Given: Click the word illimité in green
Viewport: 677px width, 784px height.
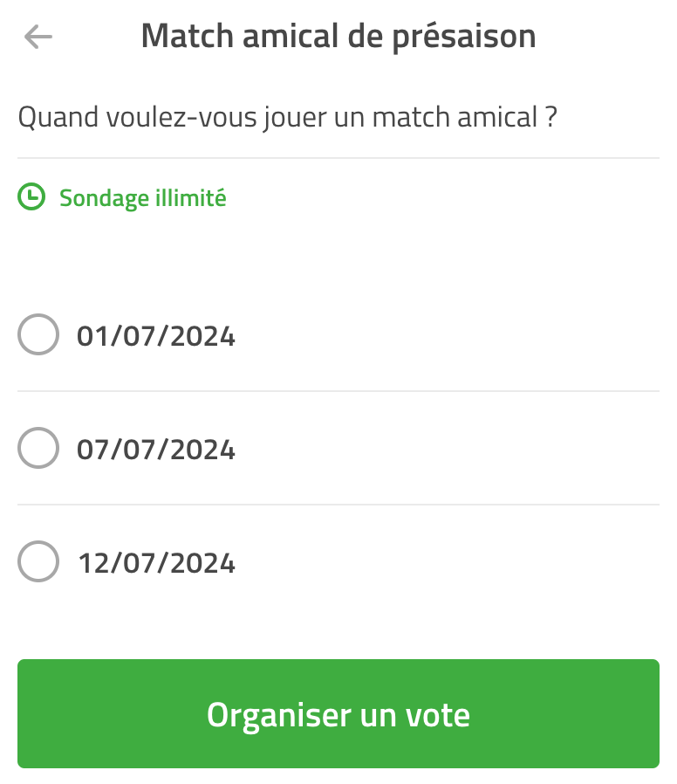Looking at the screenshot, I should pos(191,197).
